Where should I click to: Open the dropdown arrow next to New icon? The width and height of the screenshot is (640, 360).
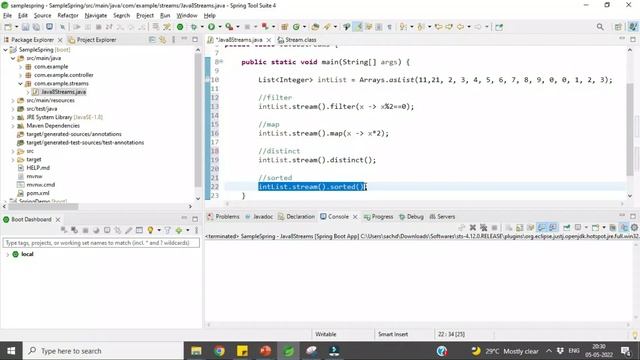point(16,27)
